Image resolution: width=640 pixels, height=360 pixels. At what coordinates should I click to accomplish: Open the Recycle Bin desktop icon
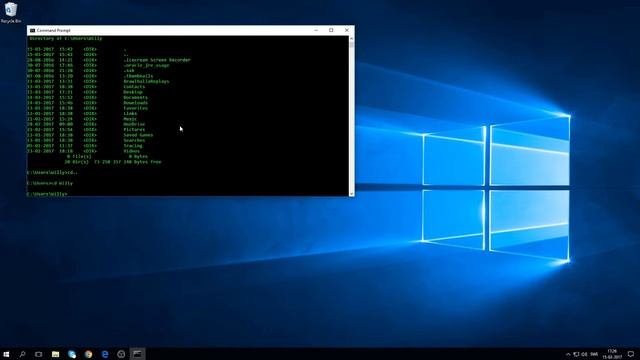tap(11, 13)
